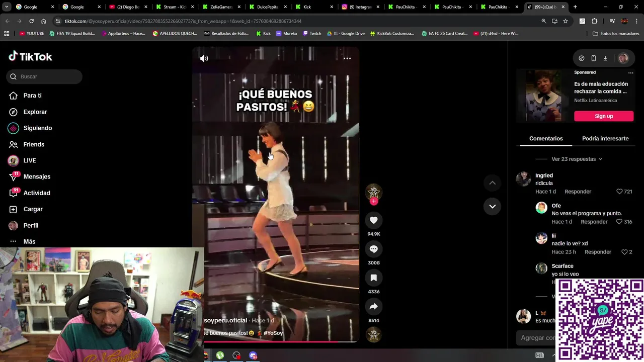Image resolution: width=644 pixels, height=362 pixels.
Task: Save video with the bookmark icon
Action: coord(373,278)
